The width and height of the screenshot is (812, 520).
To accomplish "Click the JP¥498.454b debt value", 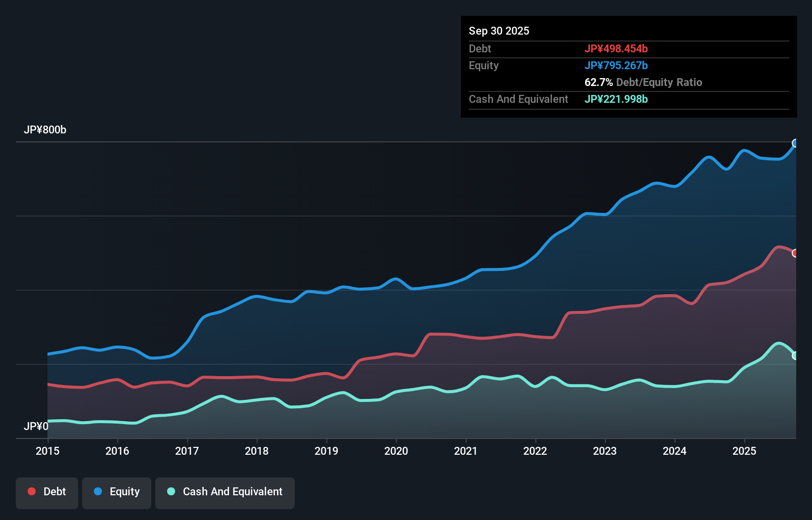I will point(616,48).
